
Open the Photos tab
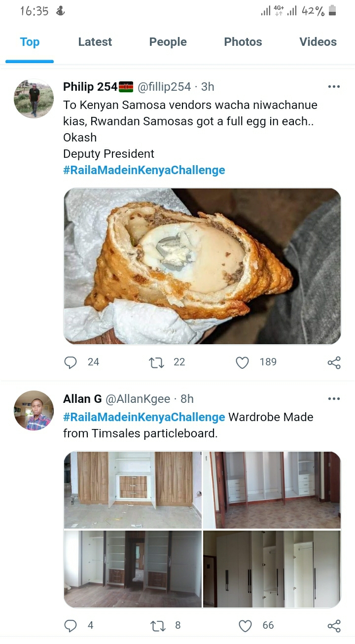(243, 42)
